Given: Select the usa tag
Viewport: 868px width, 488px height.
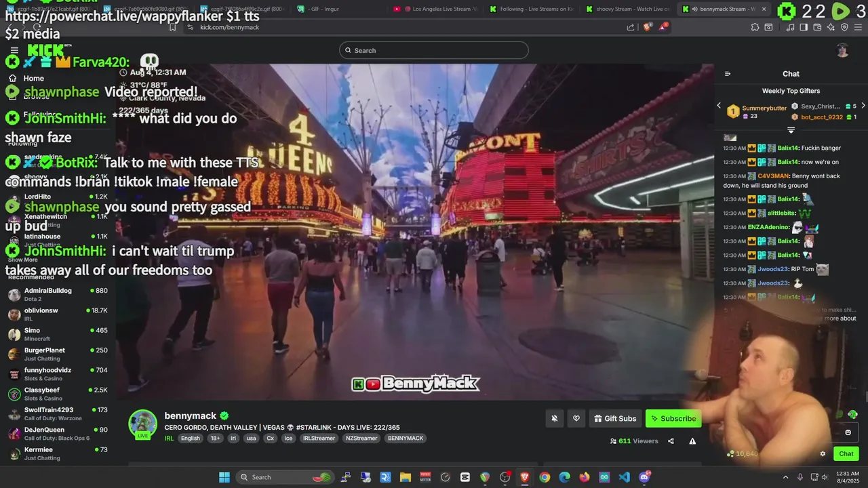Looking at the screenshot, I should tap(252, 439).
